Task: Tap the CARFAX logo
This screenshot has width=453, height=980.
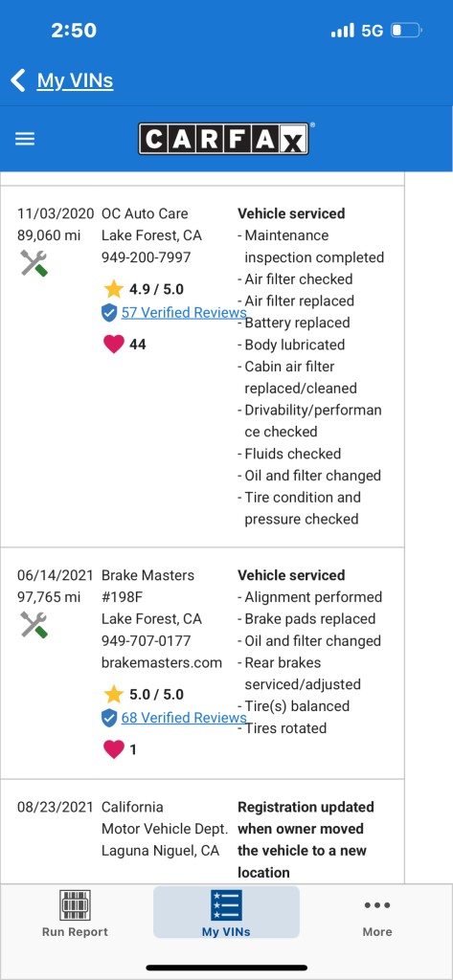Action: (223, 139)
